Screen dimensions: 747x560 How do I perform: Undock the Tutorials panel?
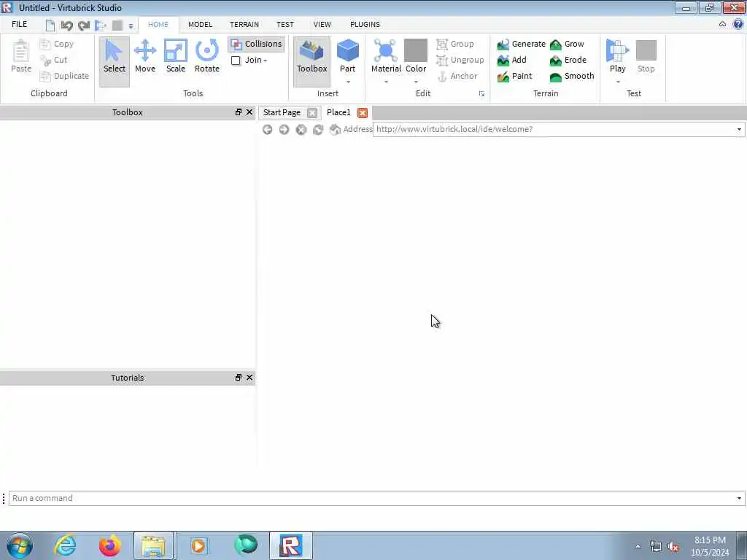(239, 378)
